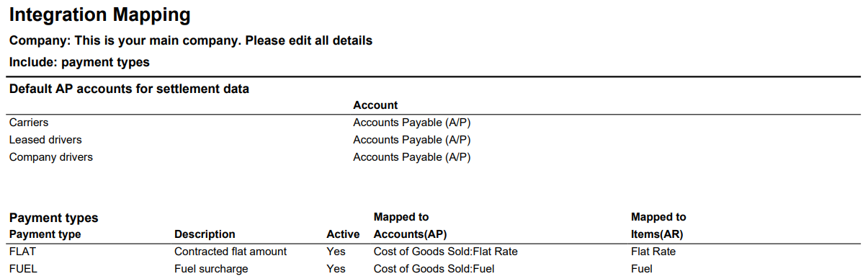This screenshot has height=279, width=868.
Task: Select the Leased drivers row label
Action: coord(45,140)
